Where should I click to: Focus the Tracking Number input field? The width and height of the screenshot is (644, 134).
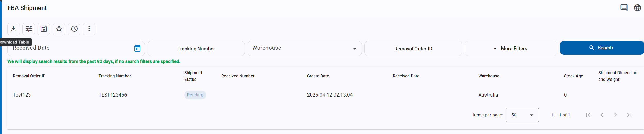(196, 48)
